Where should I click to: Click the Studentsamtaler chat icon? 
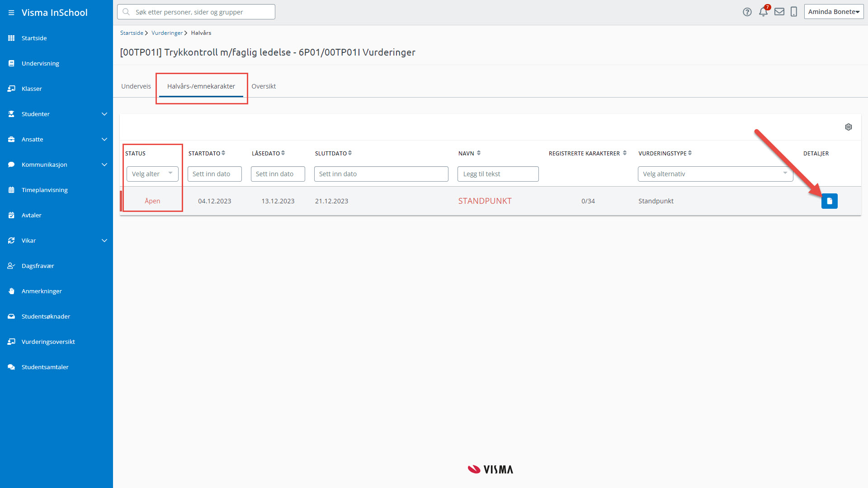[11, 367]
